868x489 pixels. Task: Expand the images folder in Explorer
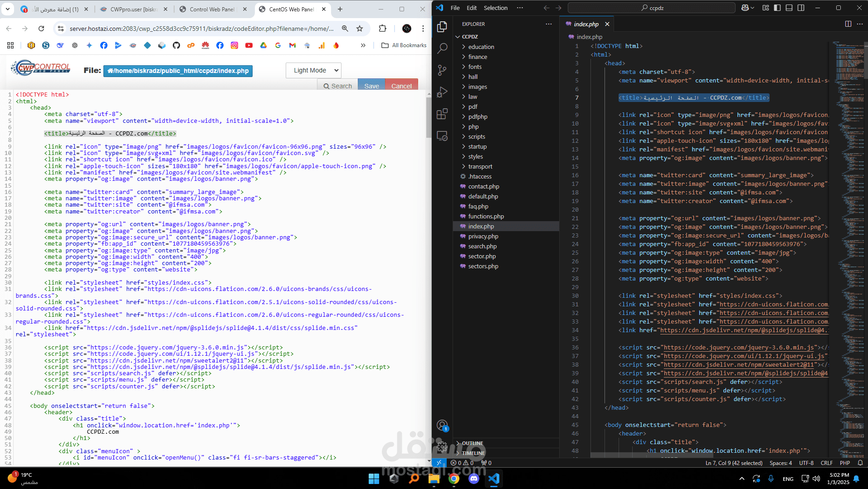coord(478,87)
